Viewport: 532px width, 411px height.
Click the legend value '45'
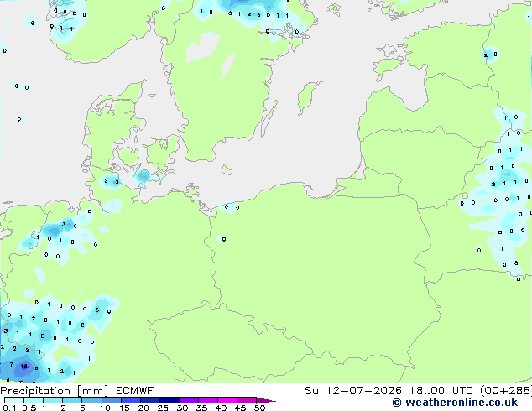[240, 408]
